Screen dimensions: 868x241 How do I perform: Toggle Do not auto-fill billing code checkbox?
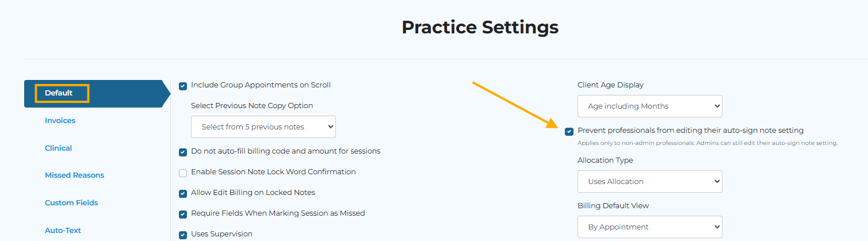[183, 152]
